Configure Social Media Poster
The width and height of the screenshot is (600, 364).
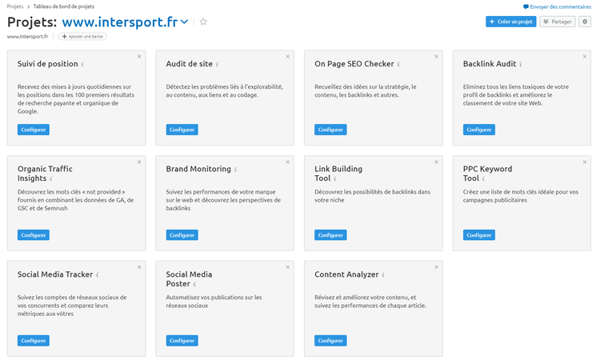182,341
